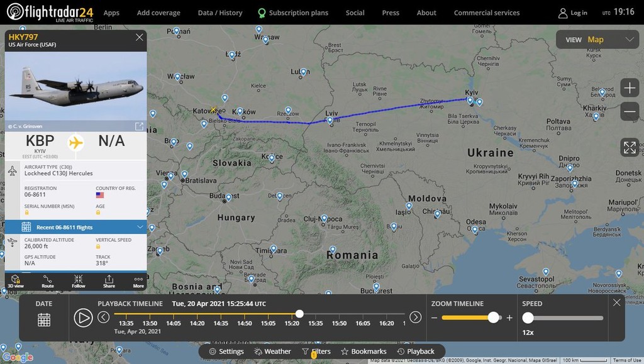Image resolution: width=644 pixels, height=364 pixels.
Task: Share this flight
Action: click(109, 282)
